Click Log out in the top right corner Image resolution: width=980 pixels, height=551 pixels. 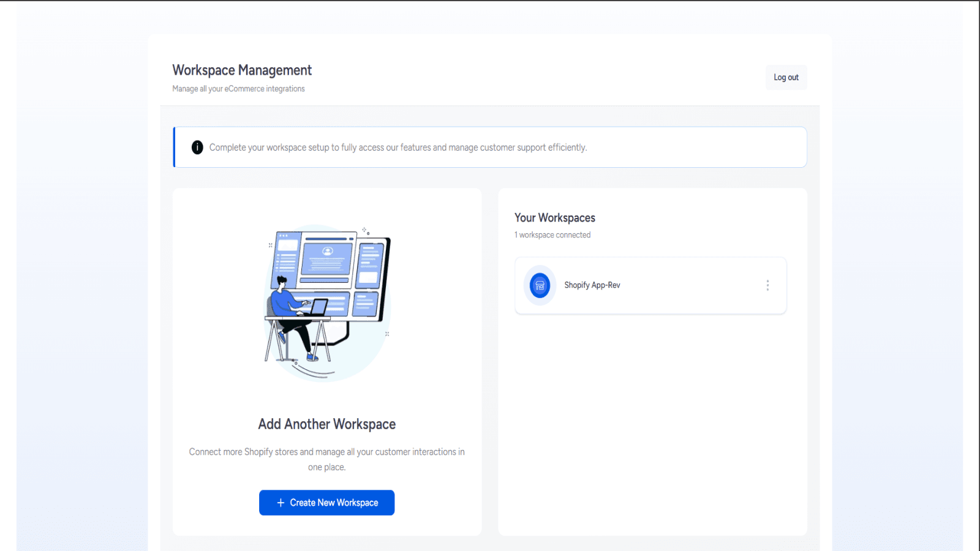(786, 77)
